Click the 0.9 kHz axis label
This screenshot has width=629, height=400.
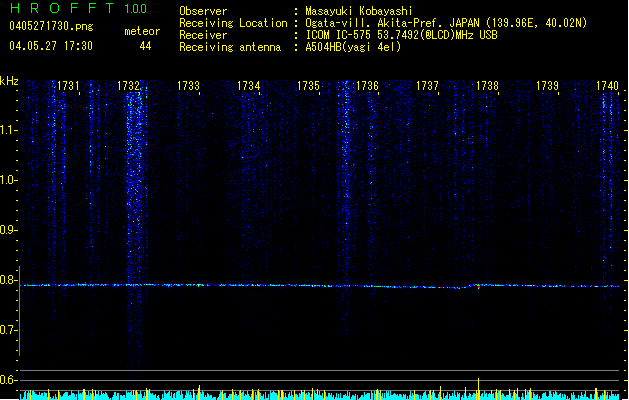[x=8, y=230]
